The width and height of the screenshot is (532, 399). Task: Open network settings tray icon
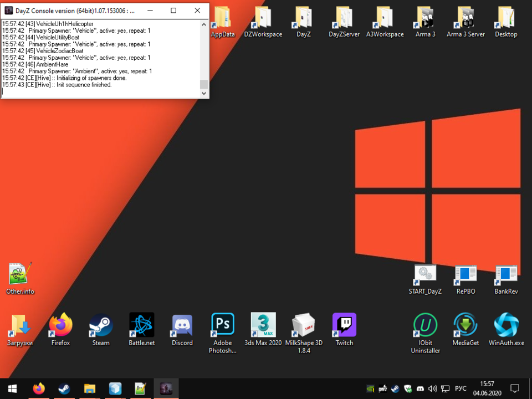tap(445, 389)
